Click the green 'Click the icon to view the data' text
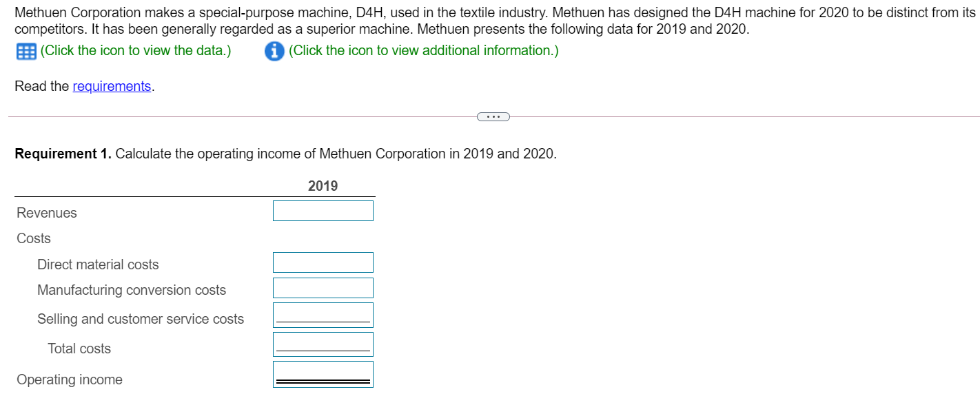Image resolution: width=980 pixels, height=405 pixels. 135,50
